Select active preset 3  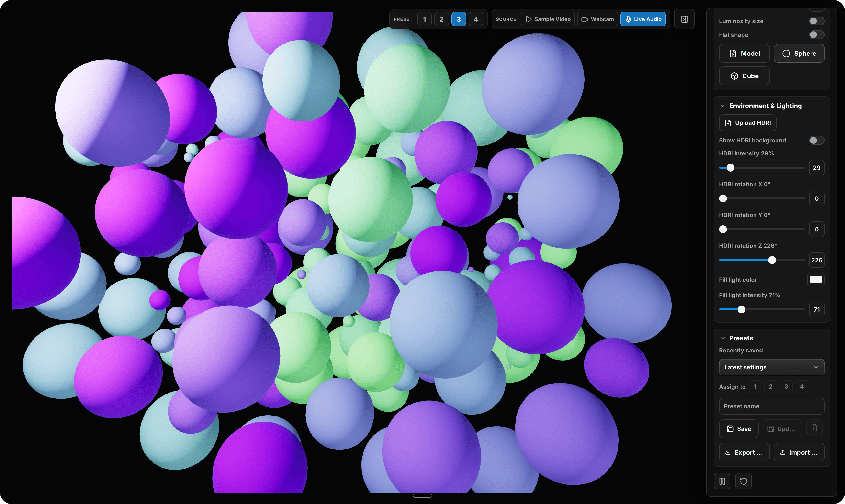click(x=459, y=19)
